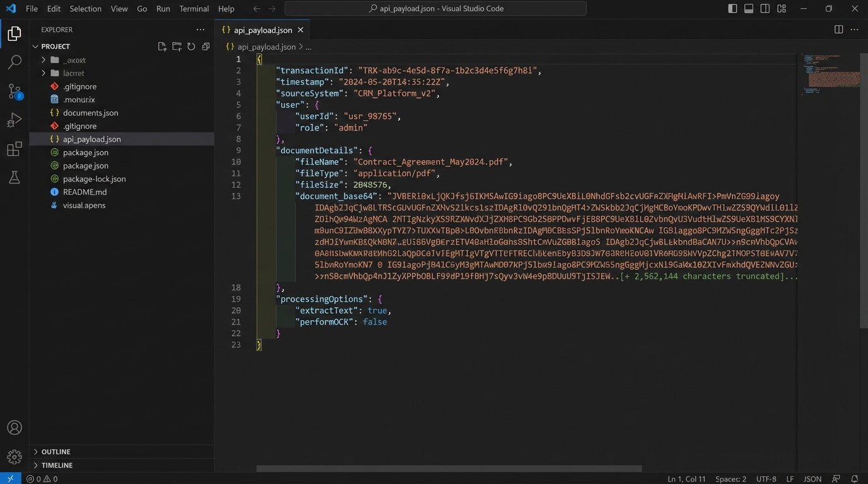The width and height of the screenshot is (868, 484).
Task: Click the Collapse Folders icon in Explorer
Action: point(205,46)
